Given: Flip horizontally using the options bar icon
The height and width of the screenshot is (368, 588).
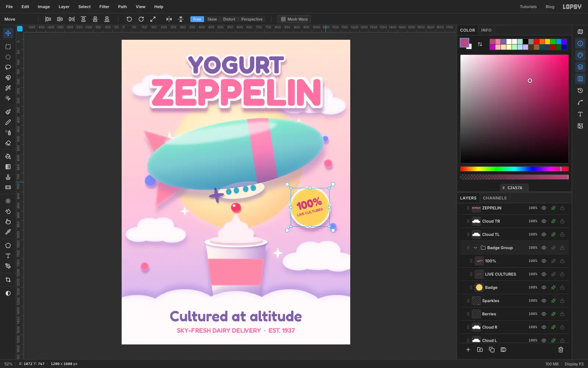Looking at the screenshot, I should point(169,19).
